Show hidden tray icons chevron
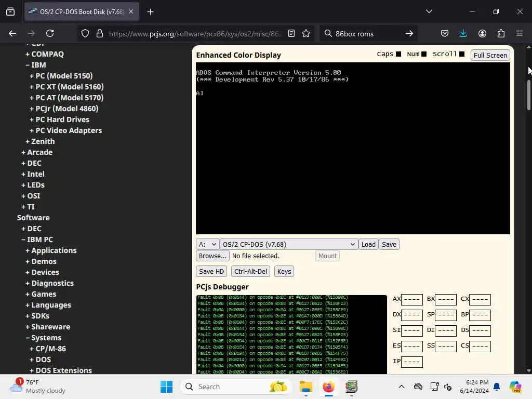 (402, 387)
